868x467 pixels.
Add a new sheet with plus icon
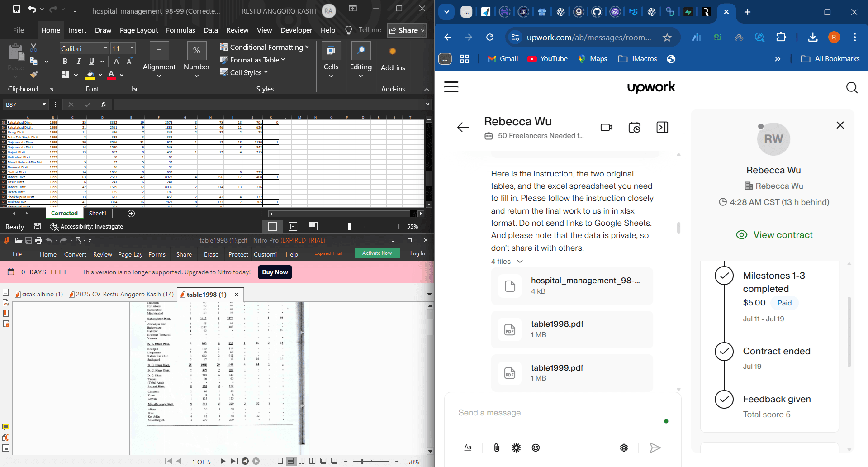coord(131,214)
